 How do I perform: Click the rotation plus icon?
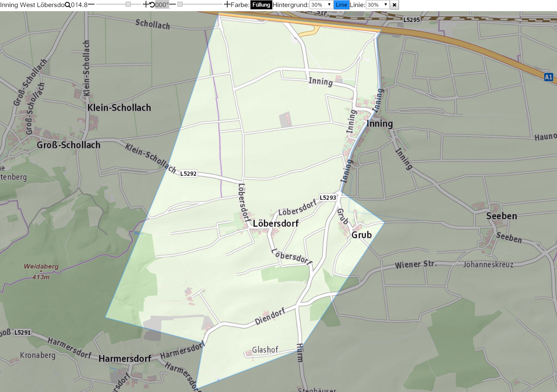click(227, 5)
